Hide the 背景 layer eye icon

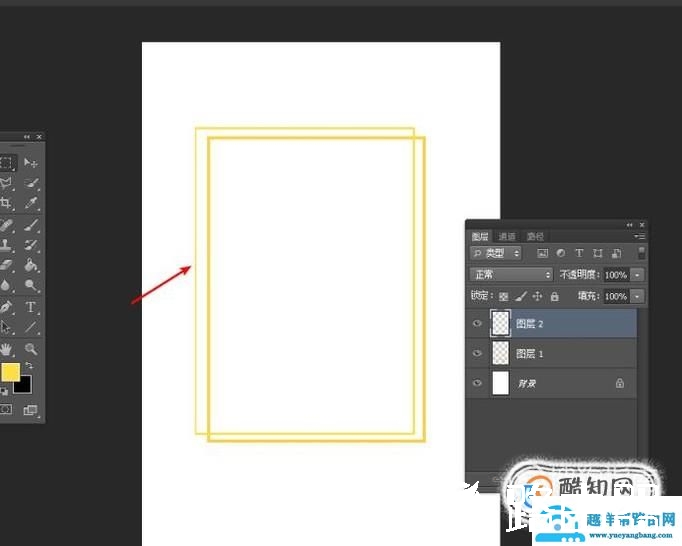click(477, 383)
